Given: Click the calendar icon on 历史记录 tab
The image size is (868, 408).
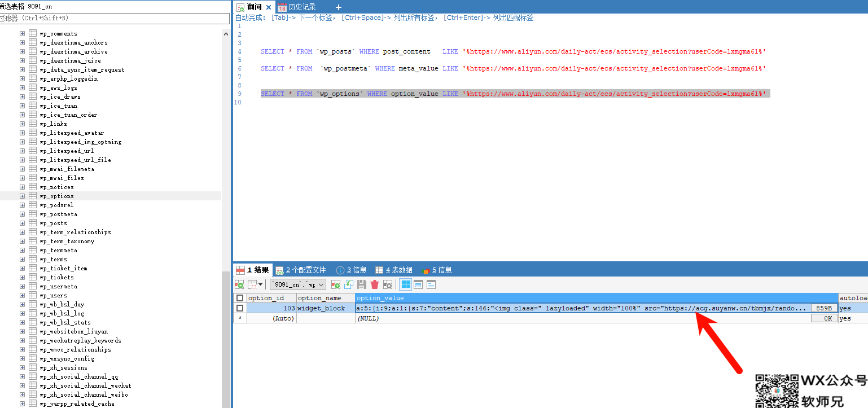Looking at the screenshot, I should [x=282, y=7].
